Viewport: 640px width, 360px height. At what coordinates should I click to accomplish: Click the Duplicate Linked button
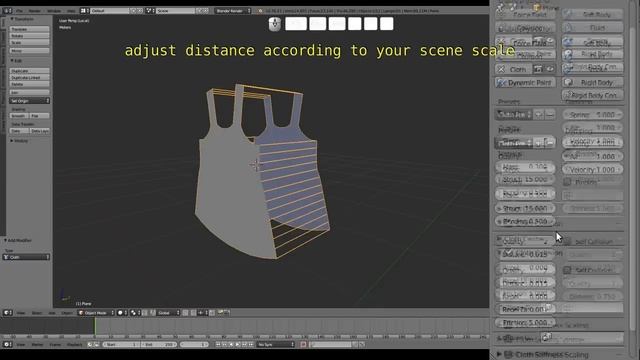tap(29, 78)
